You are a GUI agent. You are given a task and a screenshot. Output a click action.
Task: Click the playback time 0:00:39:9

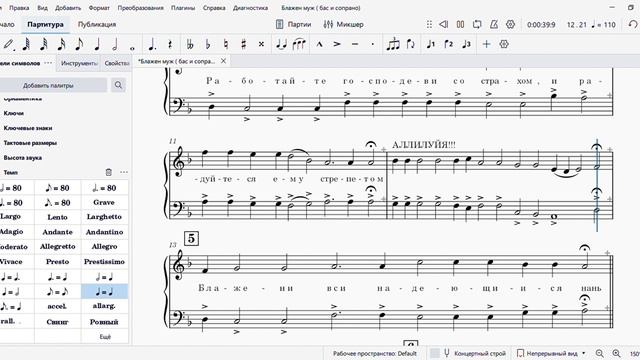coord(541,25)
